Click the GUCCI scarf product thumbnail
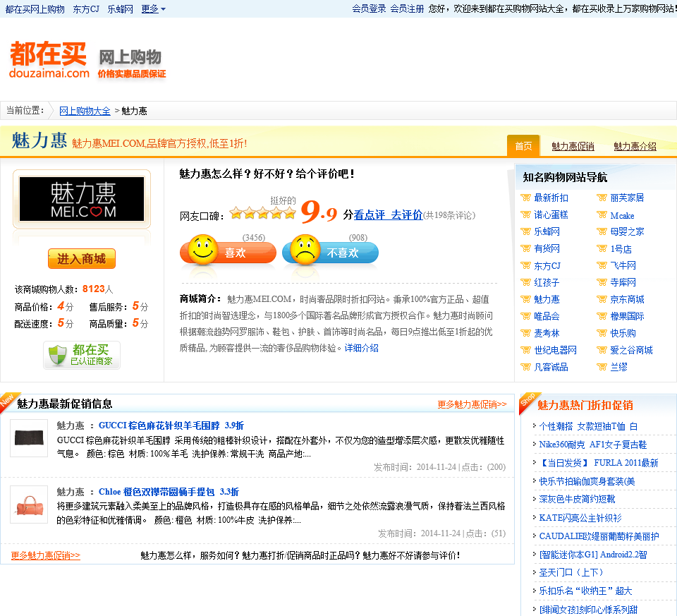Viewport: 677px width, 616px height. [29, 438]
